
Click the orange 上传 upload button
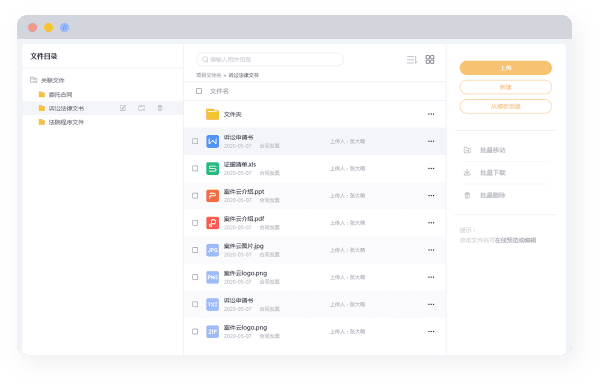[506, 68]
